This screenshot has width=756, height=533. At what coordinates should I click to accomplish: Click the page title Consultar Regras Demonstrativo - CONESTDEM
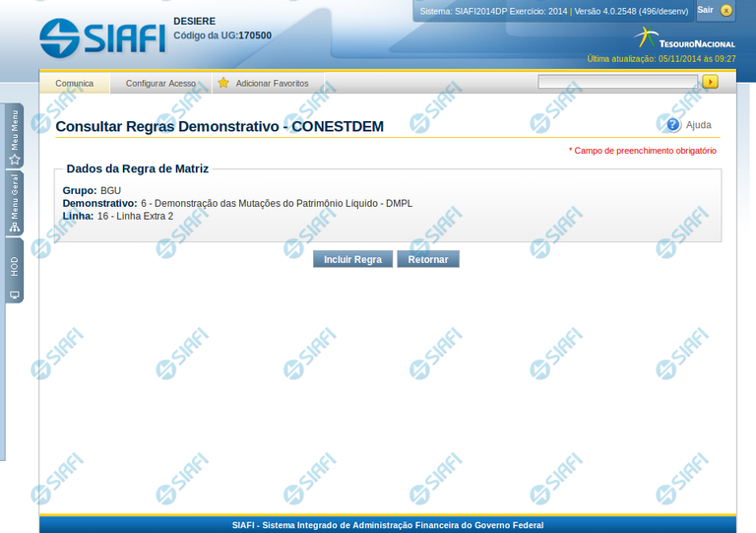click(x=220, y=126)
